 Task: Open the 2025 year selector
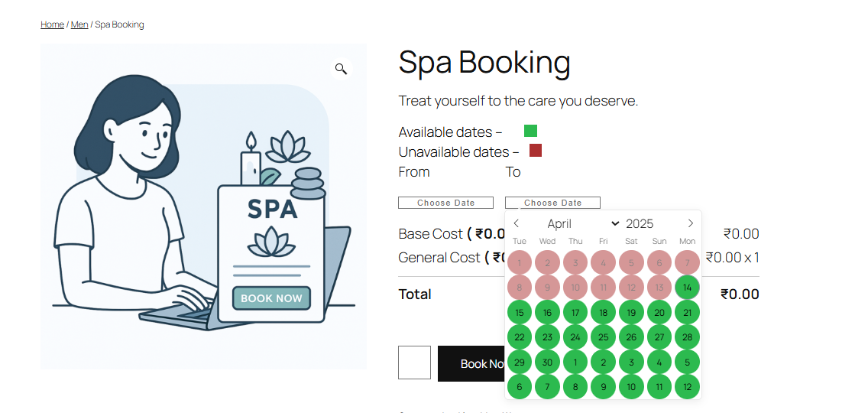pyautogui.click(x=640, y=223)
